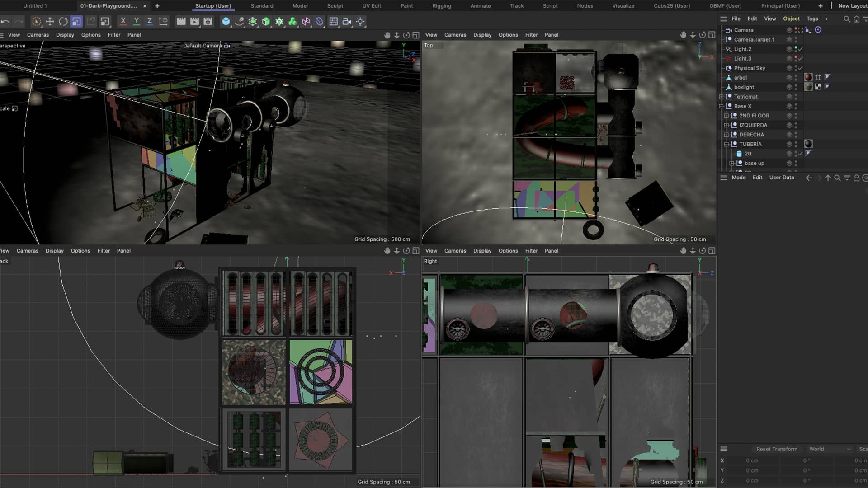The image size is (868, 488).
Task: Click the X position input field
Action: pos(753,460)
